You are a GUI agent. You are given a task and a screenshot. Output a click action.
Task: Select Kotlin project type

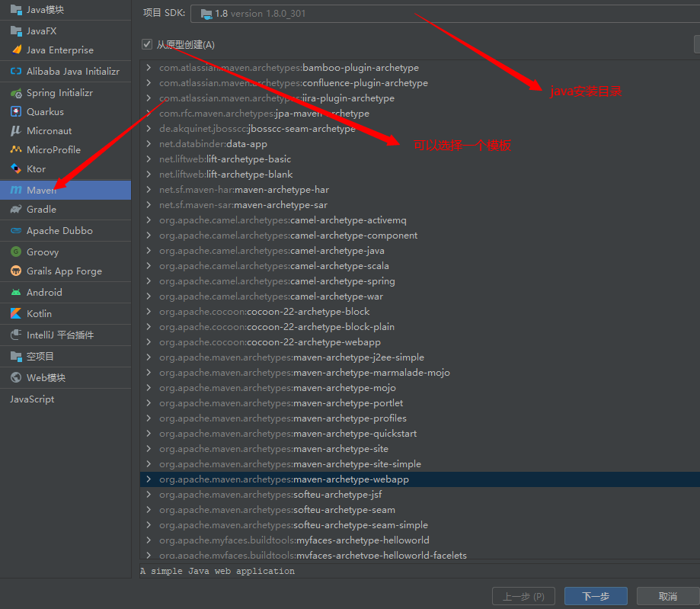click(66, 314)
